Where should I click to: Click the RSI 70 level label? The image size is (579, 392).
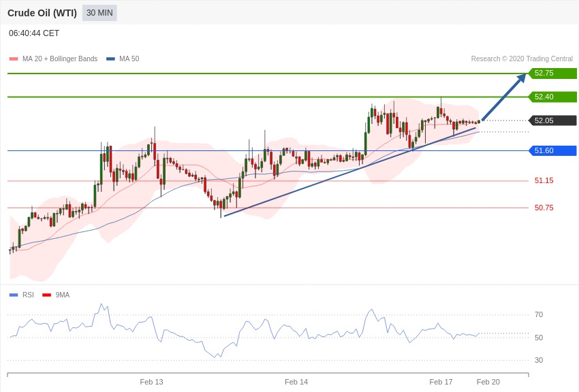click(539, 314)
